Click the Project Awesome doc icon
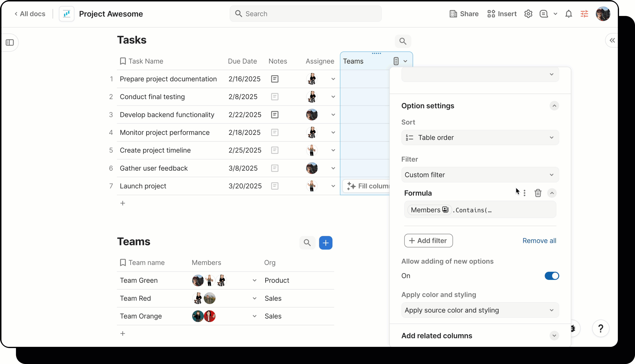 coord(66,14)
